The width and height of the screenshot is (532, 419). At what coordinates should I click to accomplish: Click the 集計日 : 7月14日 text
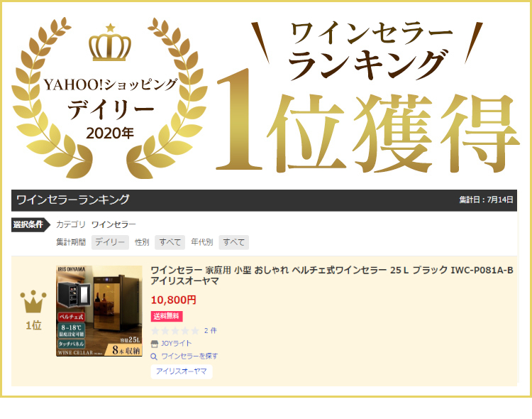point(486,200)
